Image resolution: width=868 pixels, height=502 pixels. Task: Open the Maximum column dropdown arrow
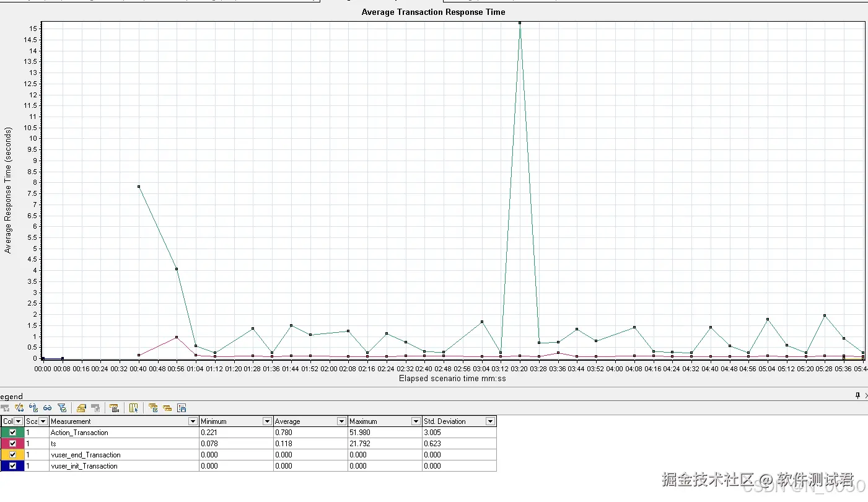pos(416,421)
